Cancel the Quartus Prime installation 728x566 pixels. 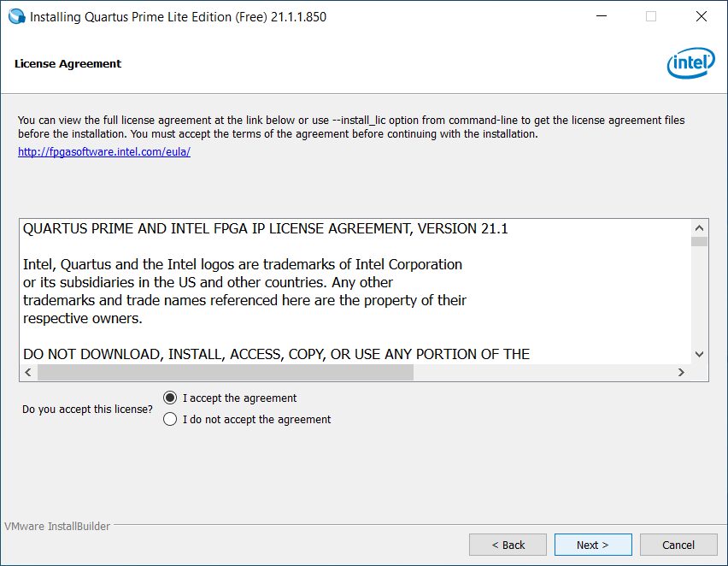pos(678,545)
